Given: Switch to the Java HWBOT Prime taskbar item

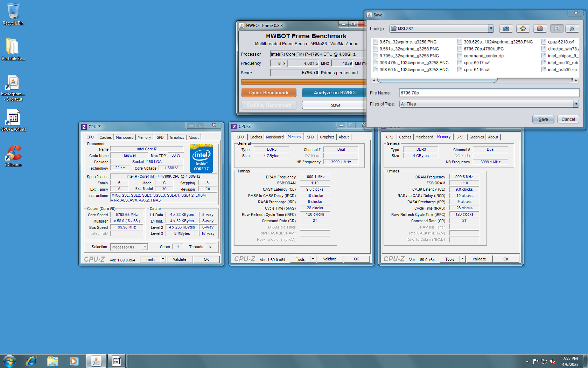Looking at the screenshot, I should point(96,361).
